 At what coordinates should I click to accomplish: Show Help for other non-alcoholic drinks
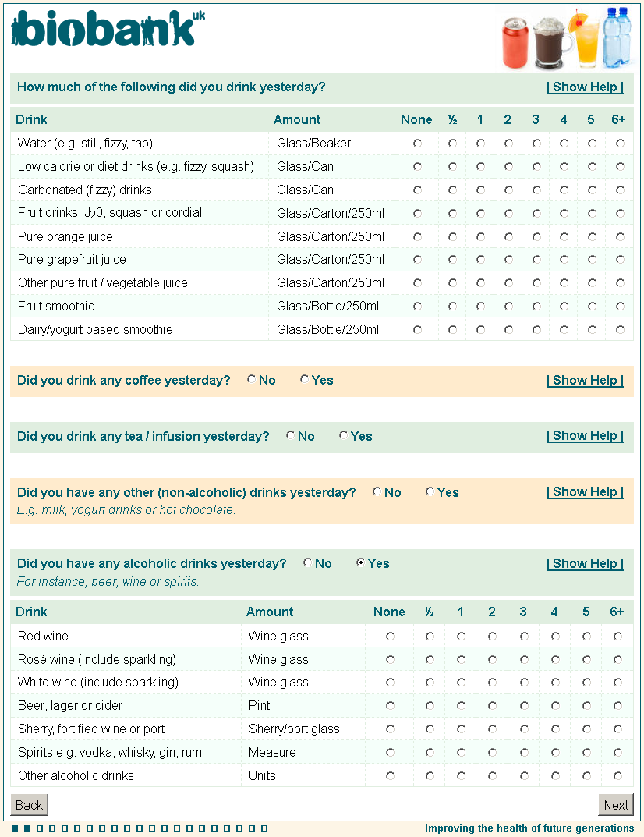click(585, 492)
